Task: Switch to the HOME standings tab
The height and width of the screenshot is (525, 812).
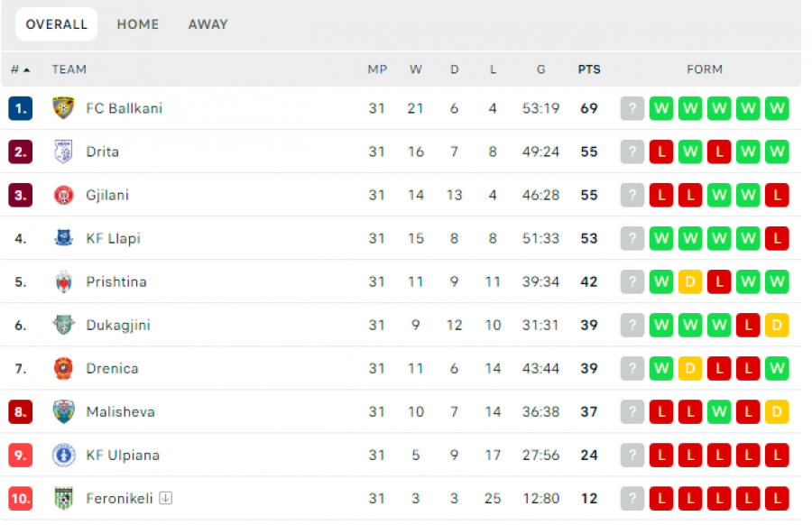Action: click(138, 24)
